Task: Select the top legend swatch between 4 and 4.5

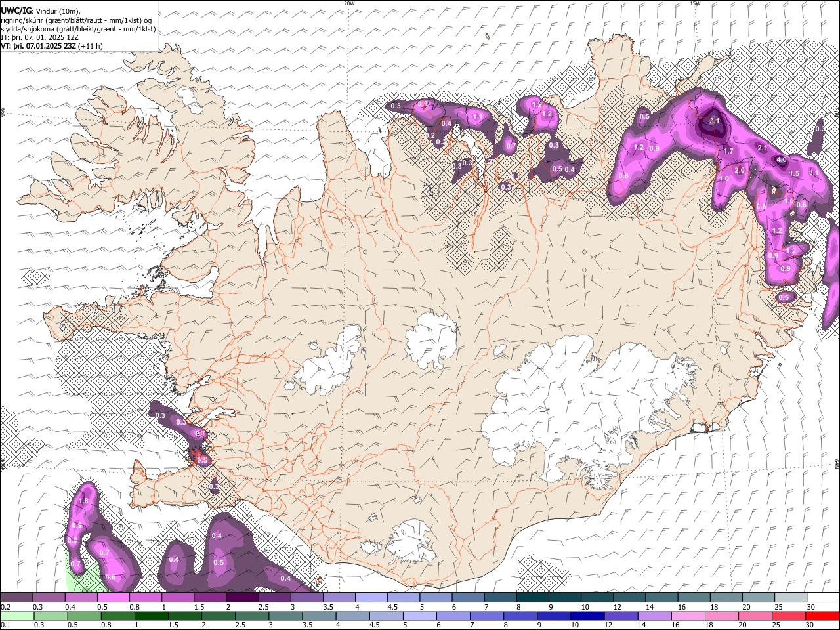Action: coord(371,598)
